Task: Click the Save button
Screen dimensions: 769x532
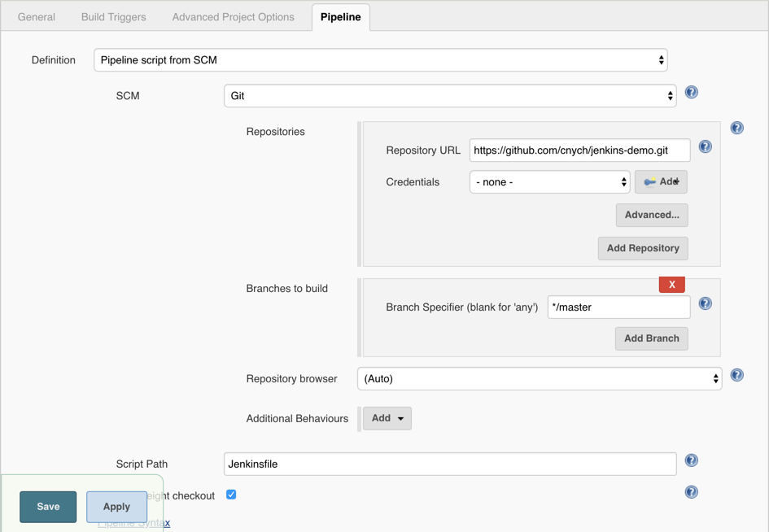Action: pos(48,507)
